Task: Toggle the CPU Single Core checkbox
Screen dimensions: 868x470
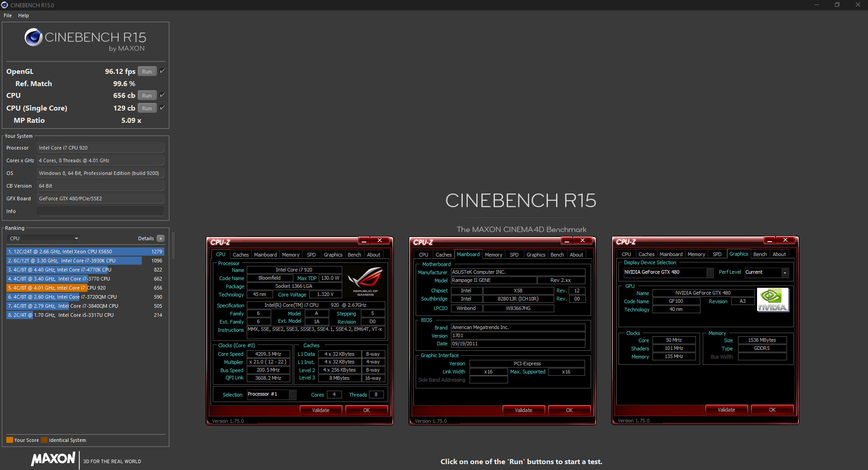Action: pyautogui.click(x=162, y=108)
